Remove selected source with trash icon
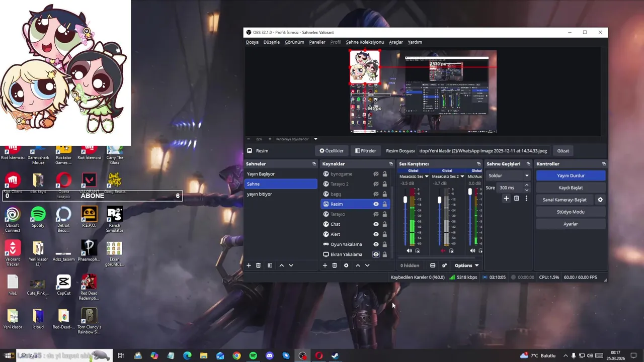644x362 pixels. point(335,265)
